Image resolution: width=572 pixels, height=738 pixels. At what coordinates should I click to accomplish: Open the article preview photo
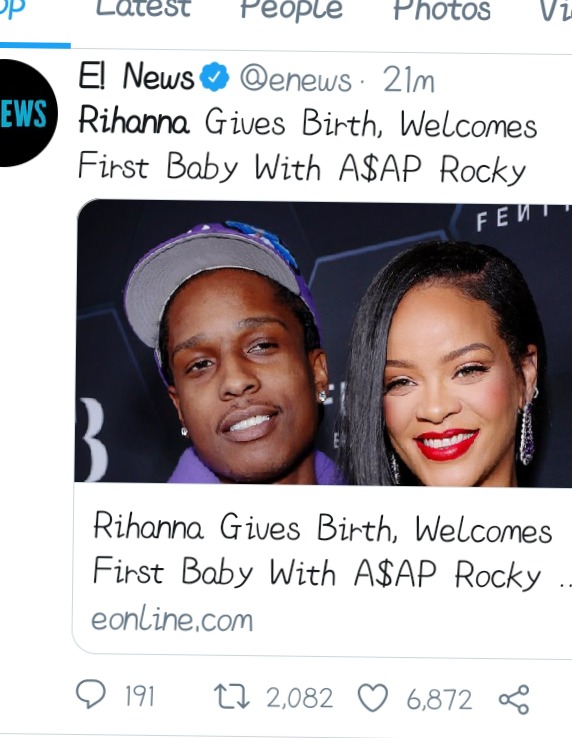[x=323, y=342]
